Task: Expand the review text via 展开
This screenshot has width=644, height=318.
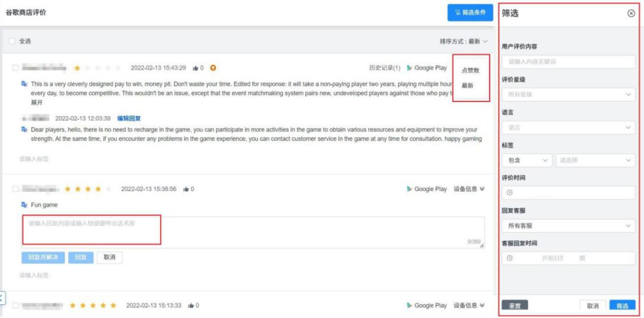Action: pyautogui.click(x=37, y=102)
